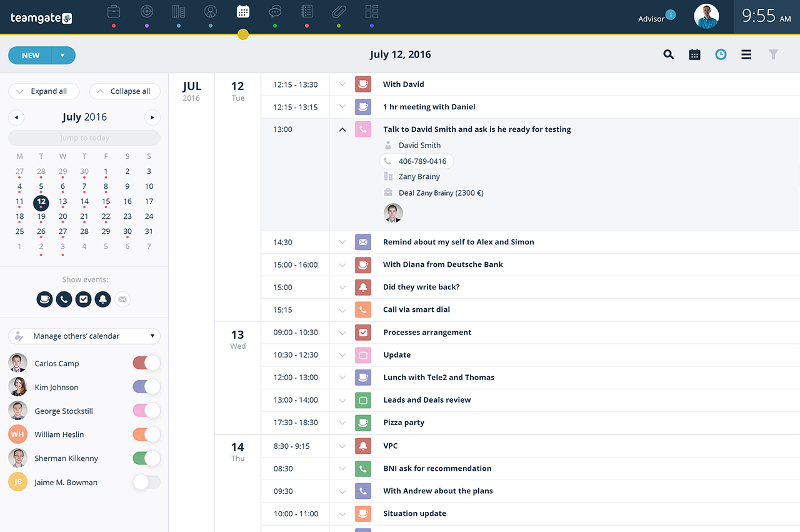Click the user profile avatar in header
Viewport: 800px width, 532px height.
pyautogui.click(x=706, y=16)
